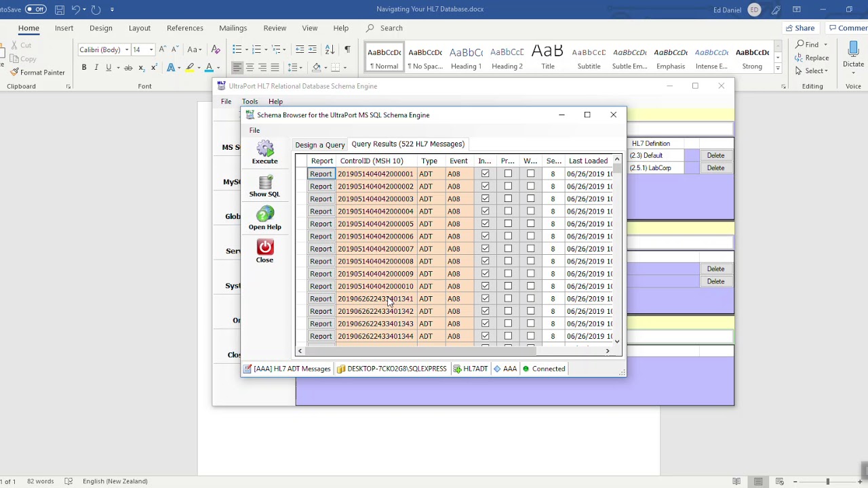The height and width of the screenshot is (488, 868).
Task: Toggle bold formatting in Word
Action: coord(84,67)
